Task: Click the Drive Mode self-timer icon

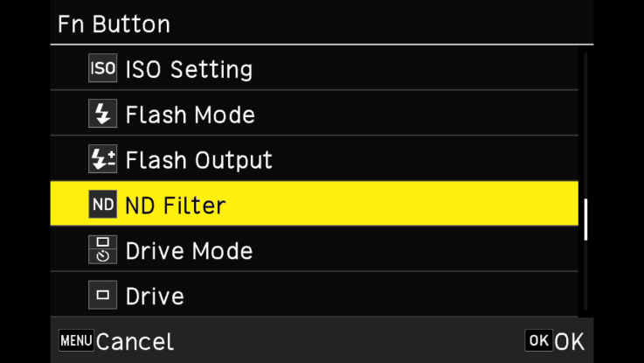Action: tap(102, 251)
